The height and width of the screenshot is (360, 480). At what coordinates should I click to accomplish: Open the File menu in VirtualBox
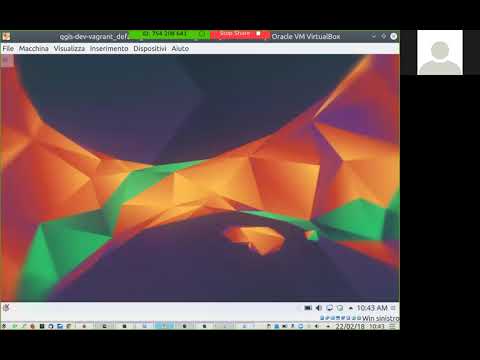(8, 49)
